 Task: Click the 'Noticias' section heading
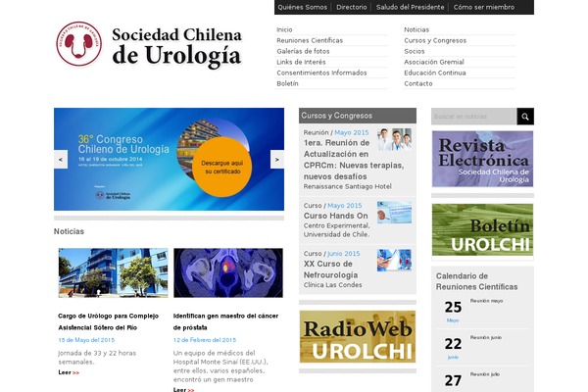coord(69,231)
